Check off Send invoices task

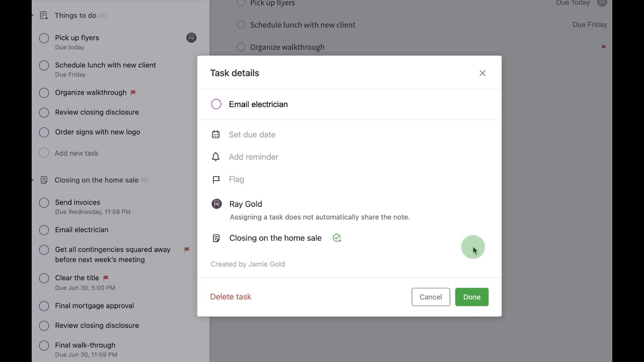(44, 203)
